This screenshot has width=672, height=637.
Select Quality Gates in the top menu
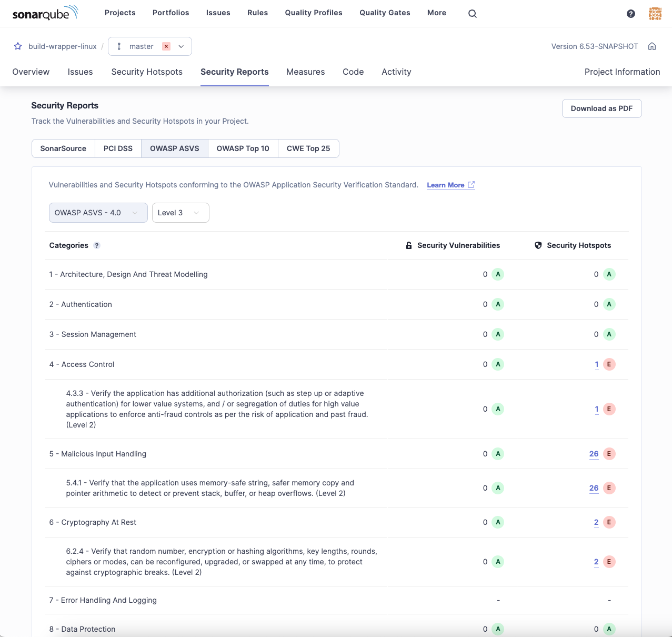(x=385, y=13)
